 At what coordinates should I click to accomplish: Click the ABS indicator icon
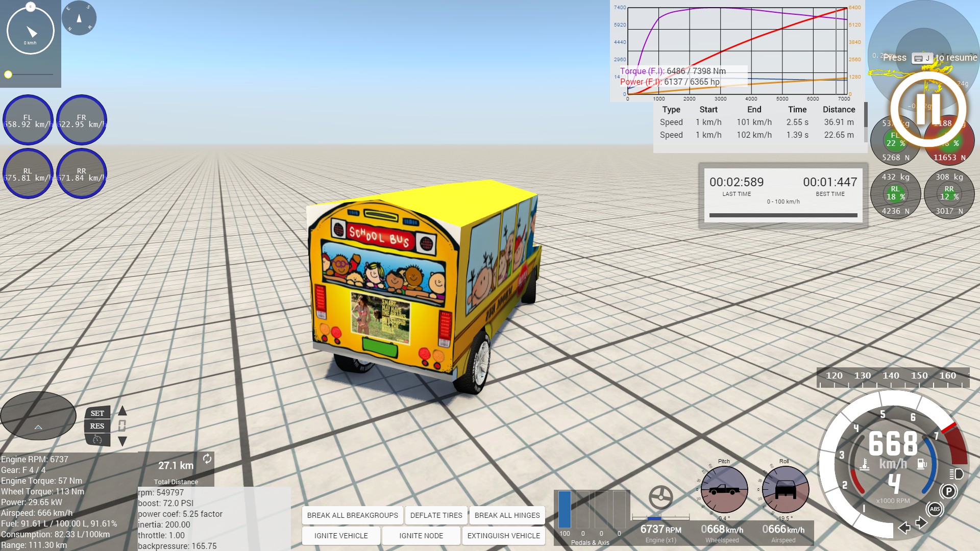point(935,509)
